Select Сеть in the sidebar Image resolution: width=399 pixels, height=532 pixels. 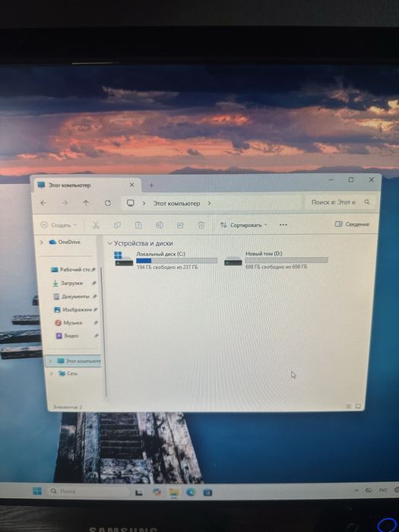point(68,373)
